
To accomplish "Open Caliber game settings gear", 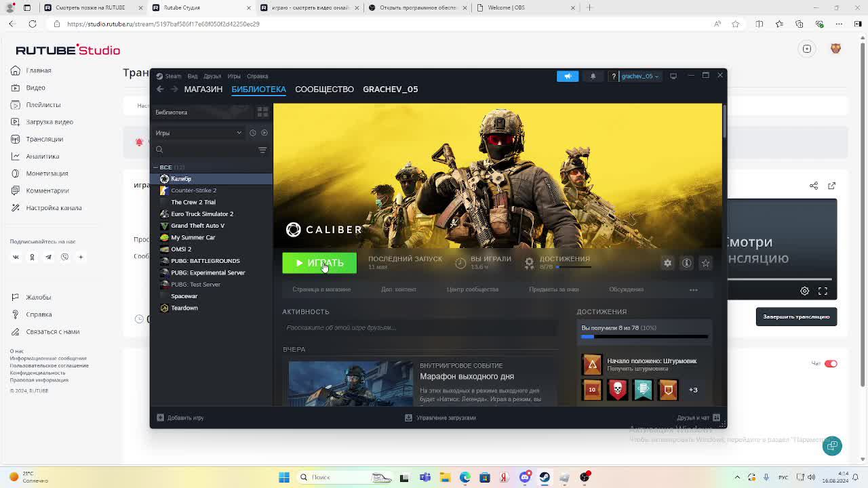I will [x=667, y=263].
